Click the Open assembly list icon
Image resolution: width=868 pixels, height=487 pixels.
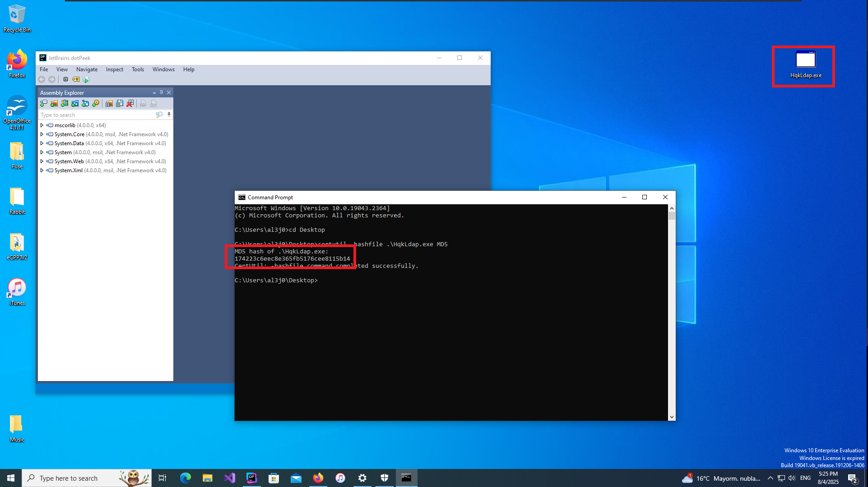(109, 104)
